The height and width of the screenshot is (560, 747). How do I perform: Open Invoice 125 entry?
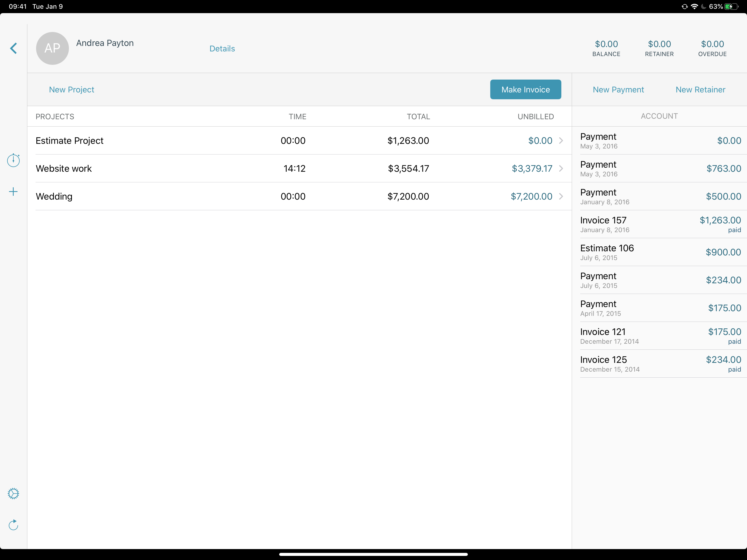tap(660, 364)
